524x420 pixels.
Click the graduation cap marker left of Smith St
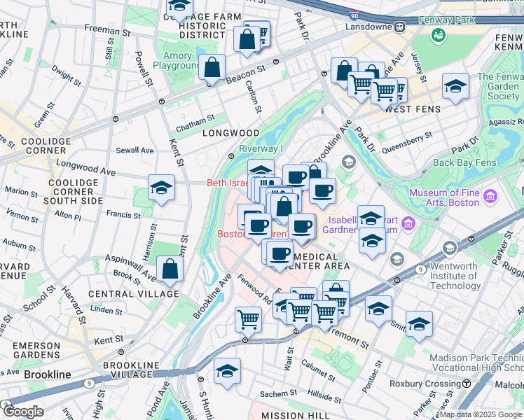pos(378,309)
